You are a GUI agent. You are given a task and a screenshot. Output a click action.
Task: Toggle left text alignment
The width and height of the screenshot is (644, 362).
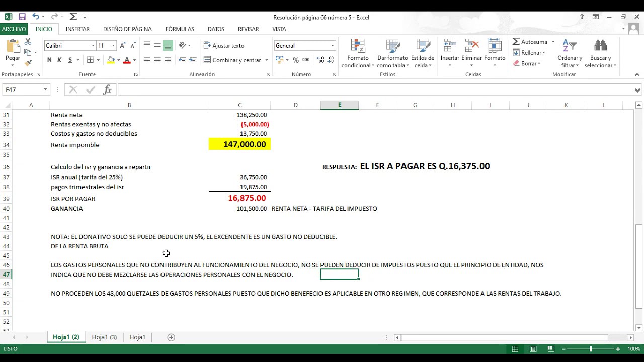147,60
